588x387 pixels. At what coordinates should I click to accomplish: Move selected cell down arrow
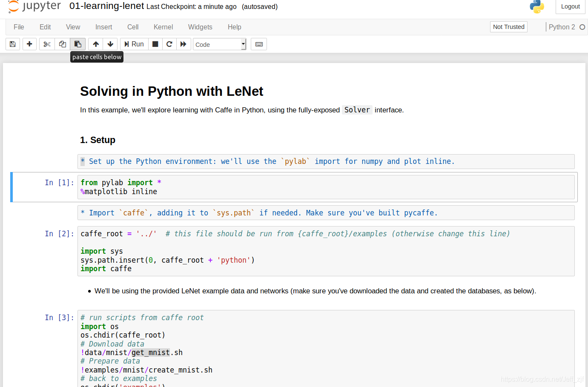[x=110, y=44]
